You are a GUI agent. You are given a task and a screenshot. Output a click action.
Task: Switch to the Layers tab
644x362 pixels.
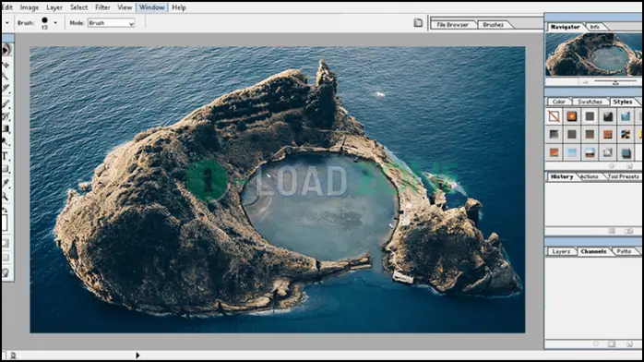tap(561, 251)
